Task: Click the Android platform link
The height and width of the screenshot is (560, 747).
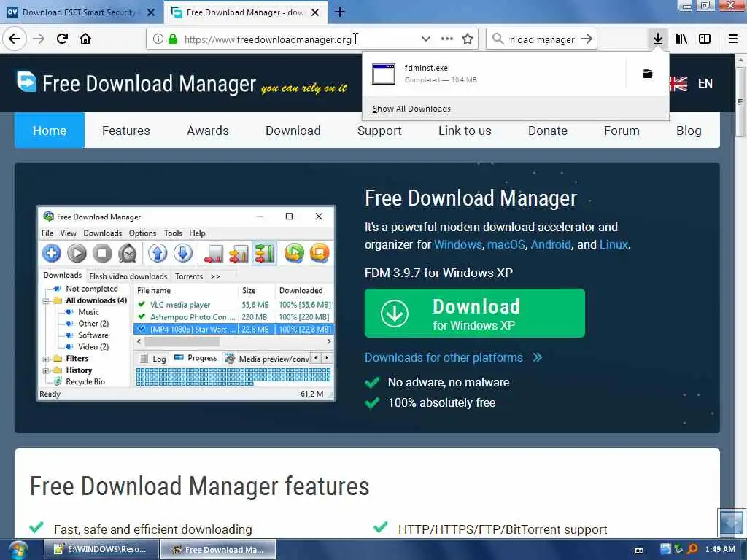Action: [551, 244]
